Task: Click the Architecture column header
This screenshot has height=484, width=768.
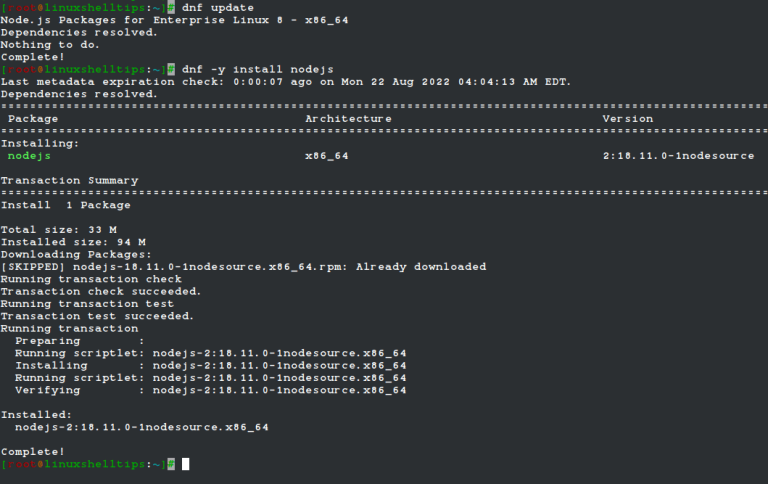Action: coord(348,119)
